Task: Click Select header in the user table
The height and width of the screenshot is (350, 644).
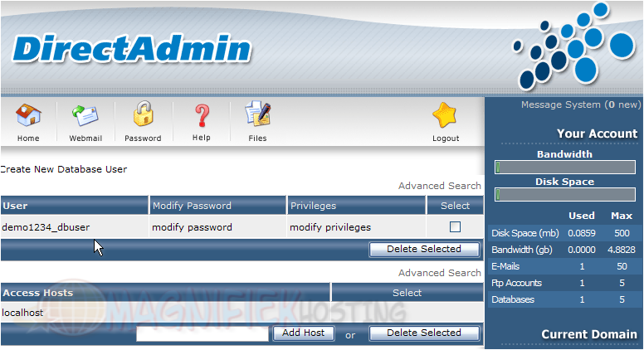Action: (455, 206)
